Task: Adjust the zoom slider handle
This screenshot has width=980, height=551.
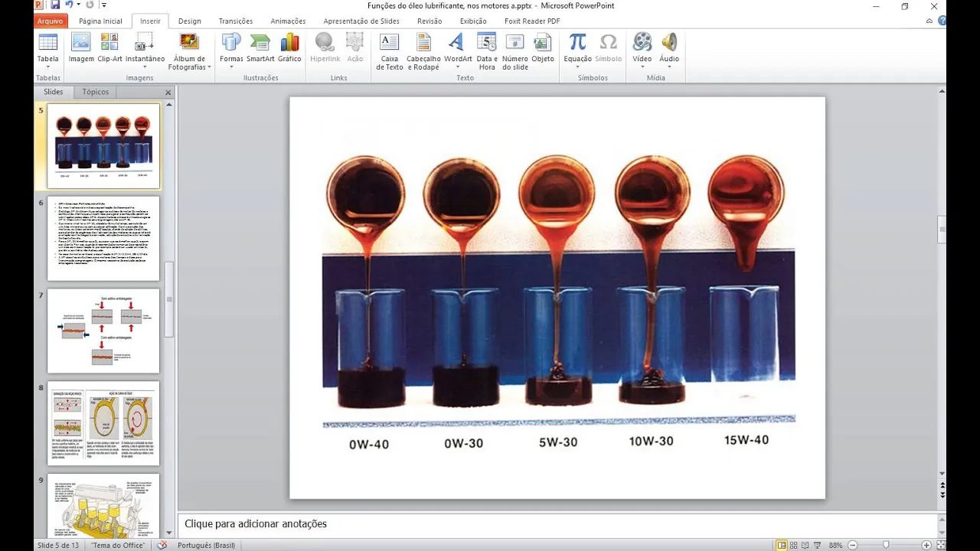Action: pyautogui.click(x=886, y=545)
